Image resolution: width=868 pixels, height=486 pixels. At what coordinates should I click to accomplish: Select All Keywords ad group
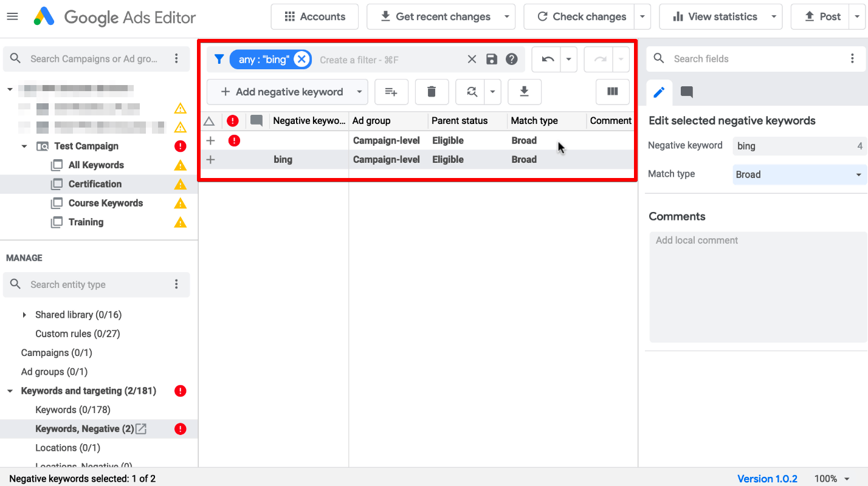pyautogui.click(x=96, y=165)
